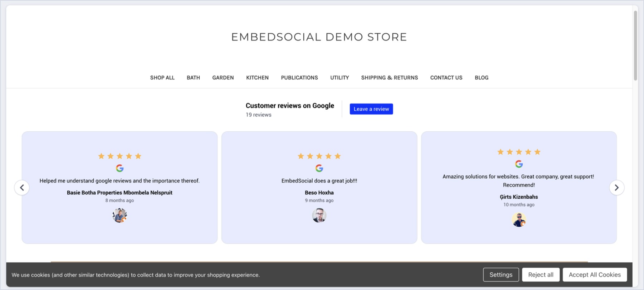Go to Garden category
Viewport: 644px width, 290px height.
tap(223, 78)
